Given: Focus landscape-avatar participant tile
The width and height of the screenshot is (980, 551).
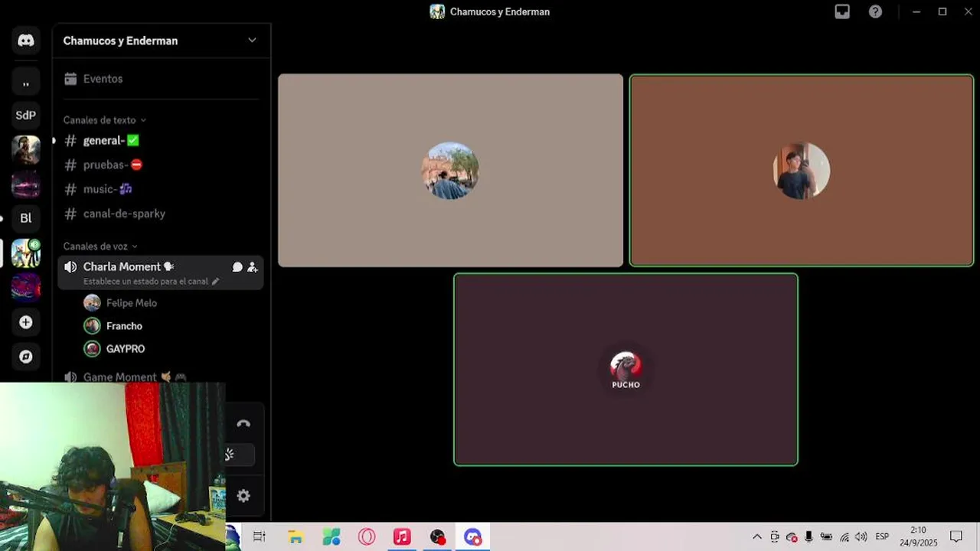Looking at the screenshot, I should click(450, 171).
